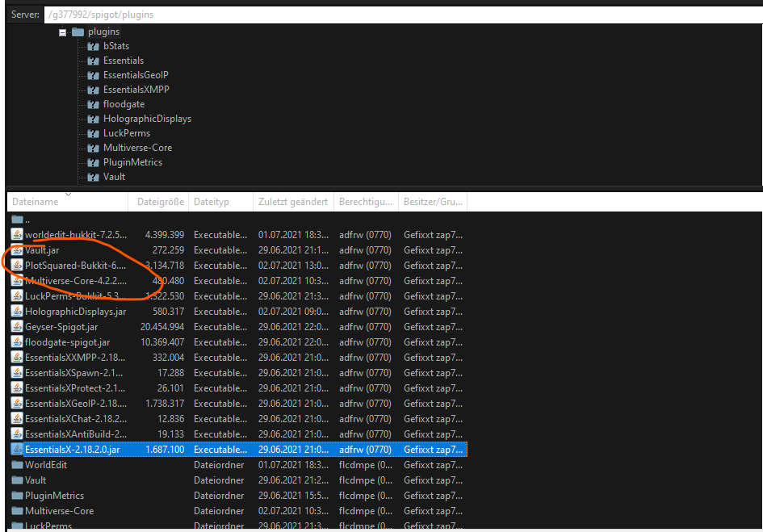Select Multiverse-Core folder icon in file list
The height and width of the screenshot is (532, 763).
coord(18,510)
